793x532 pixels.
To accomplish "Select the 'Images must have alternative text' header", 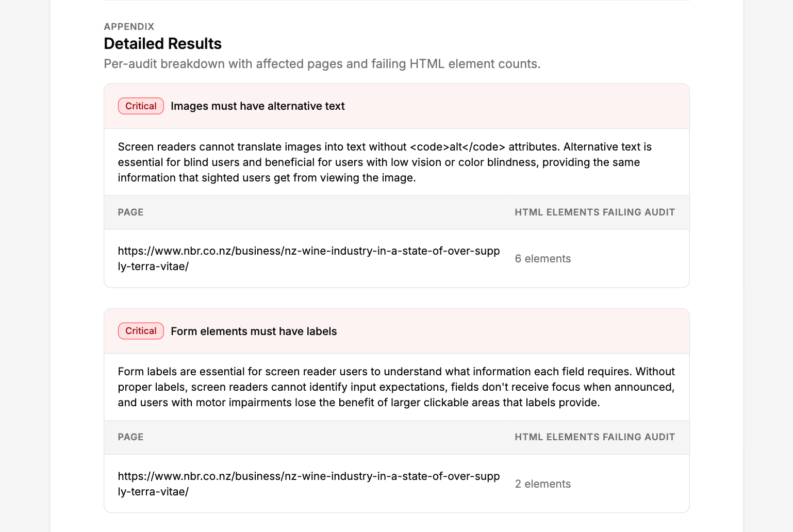I will [257, 106].
